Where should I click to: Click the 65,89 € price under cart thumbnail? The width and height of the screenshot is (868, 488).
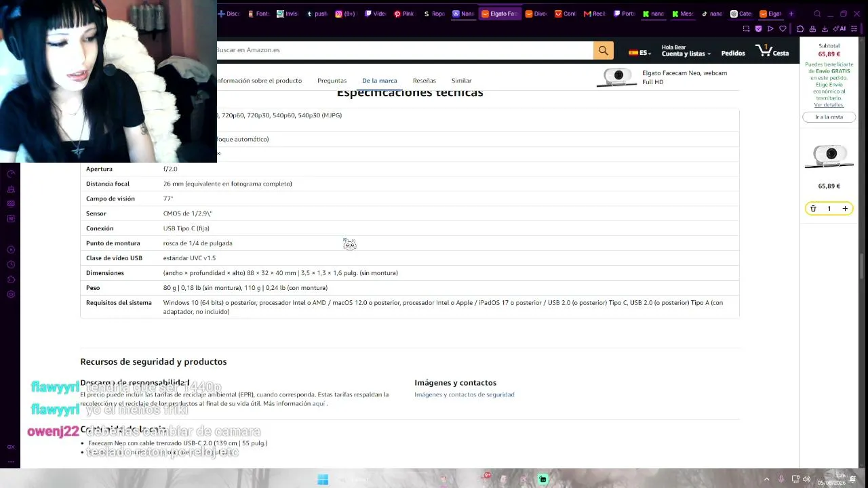tap(829, 186)
